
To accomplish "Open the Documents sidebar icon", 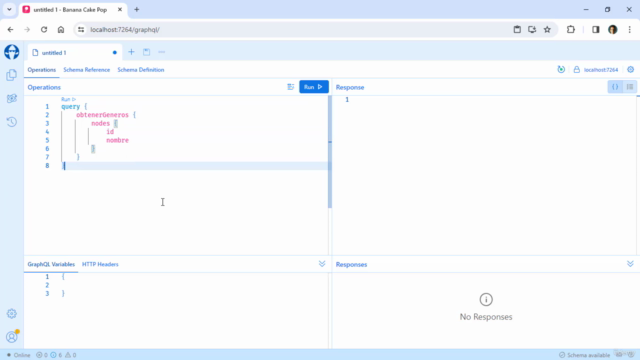I will 11,75.
